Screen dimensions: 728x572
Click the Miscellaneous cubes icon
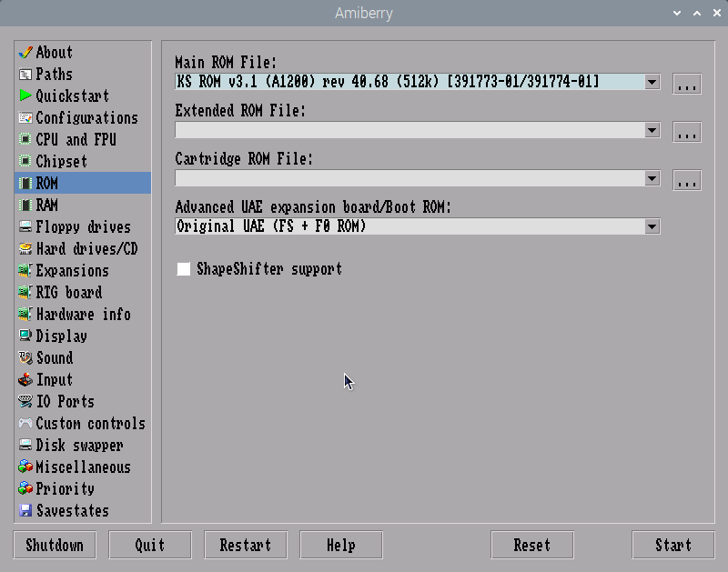(25, 467)
